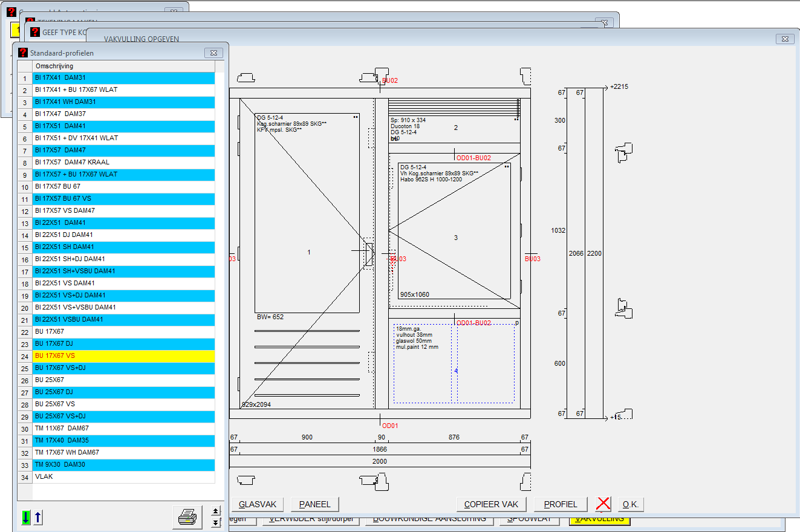Select row number 13 header cell

[x=25, y=223]
